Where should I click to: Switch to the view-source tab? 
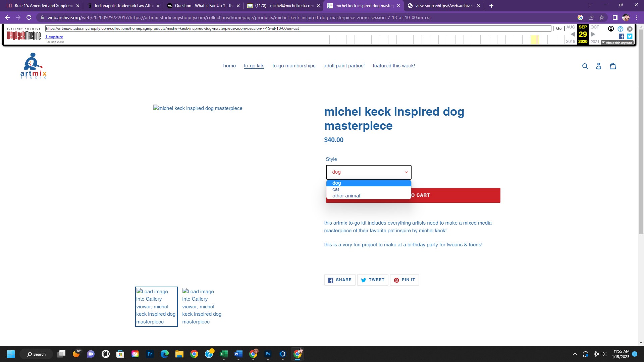[x=444, y=6]
